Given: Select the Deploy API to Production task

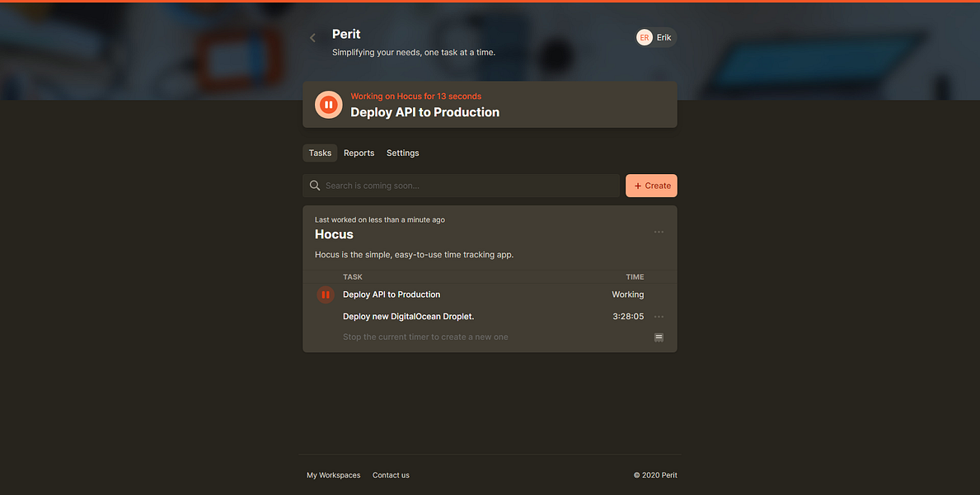Looking at the screenshot, I should (x=392, y=295).
